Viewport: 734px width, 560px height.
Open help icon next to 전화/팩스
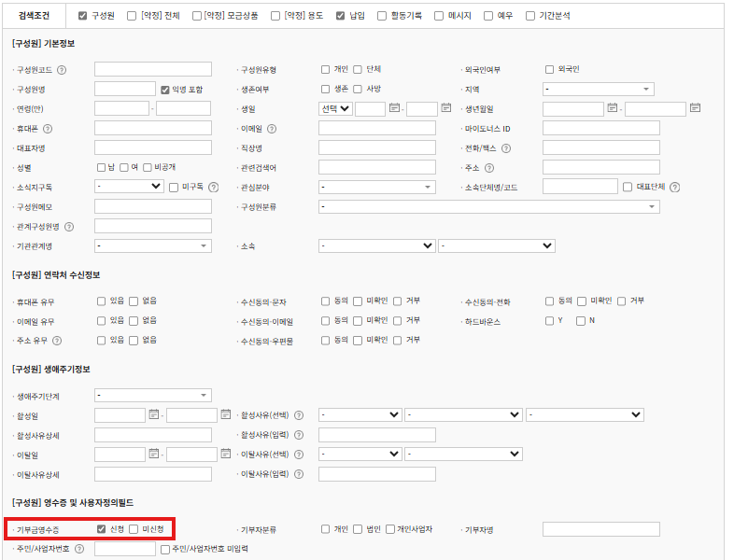505,148
